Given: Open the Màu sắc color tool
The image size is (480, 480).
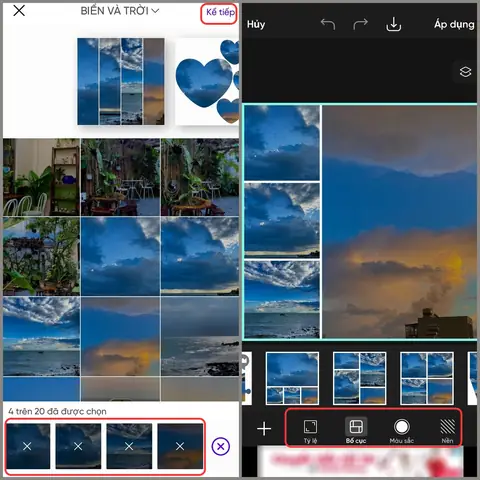Looking at the screenshot, I should click(x=402, y=431).
